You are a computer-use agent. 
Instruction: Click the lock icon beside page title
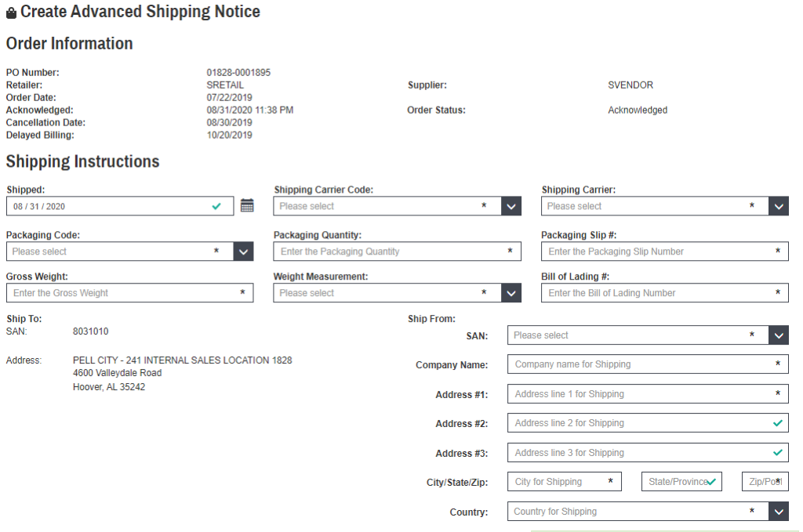(11, 13)
